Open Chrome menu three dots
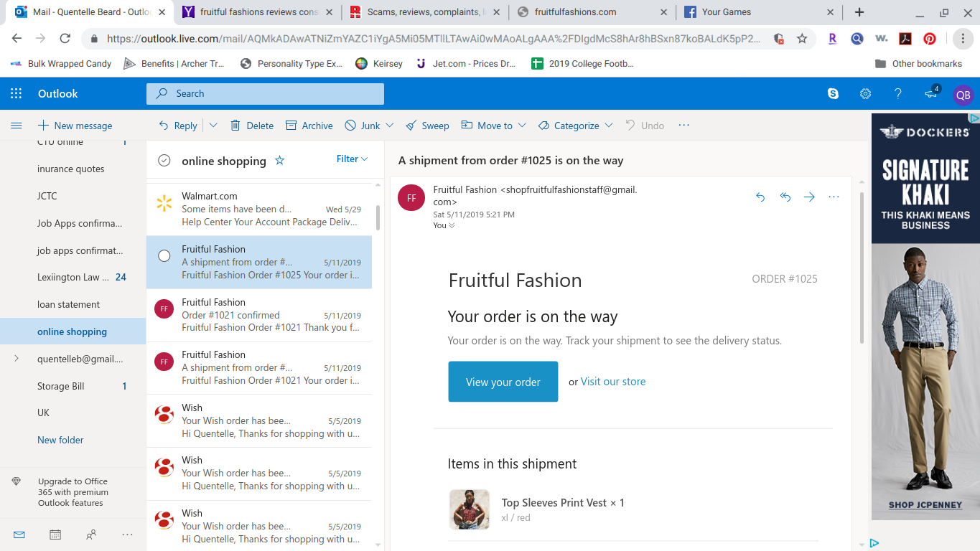Viewport: 980px width, 551px height. pos(963,39)
